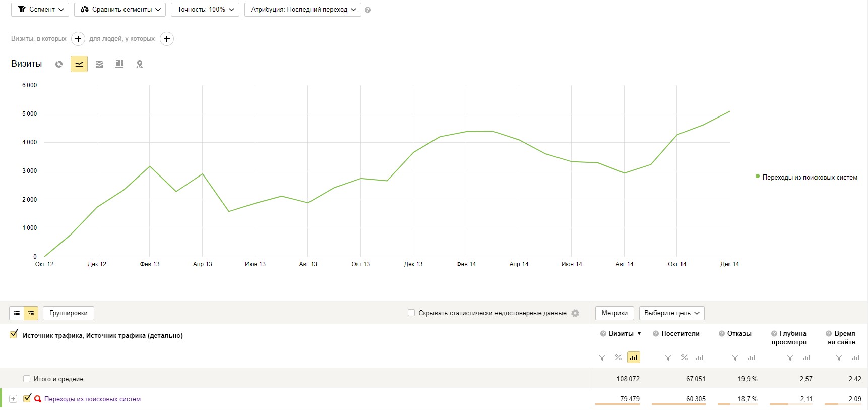868x410 pixels.
Task: Open settings gear for unreliable data
Action: (575, 313)
